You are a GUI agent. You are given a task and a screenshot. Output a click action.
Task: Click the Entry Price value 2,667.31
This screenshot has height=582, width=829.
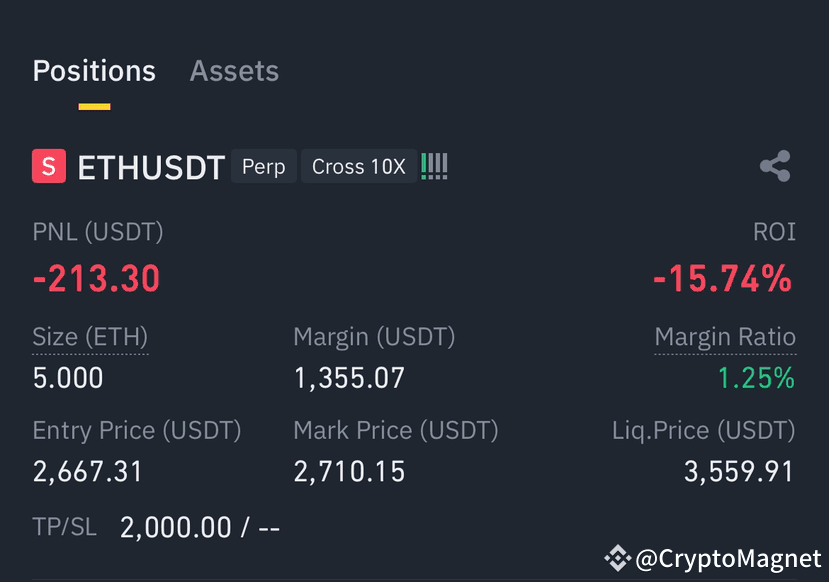pyautogui.click(x=87, y=471)
